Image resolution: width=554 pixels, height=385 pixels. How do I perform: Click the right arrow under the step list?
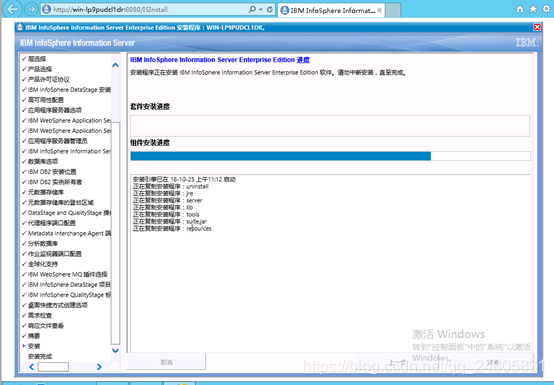point(99,367)
